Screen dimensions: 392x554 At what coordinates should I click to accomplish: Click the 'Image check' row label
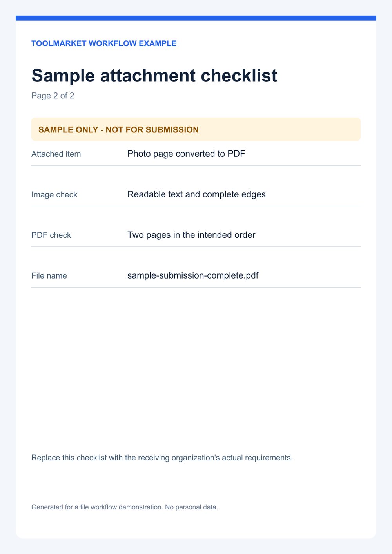click(x=54, y=195)
